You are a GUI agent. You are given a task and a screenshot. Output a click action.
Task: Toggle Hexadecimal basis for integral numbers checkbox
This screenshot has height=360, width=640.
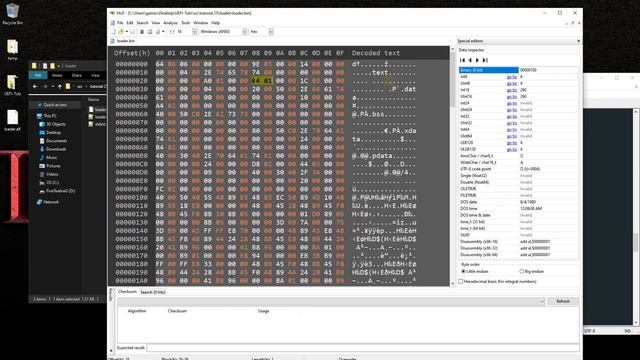point(461,282)
